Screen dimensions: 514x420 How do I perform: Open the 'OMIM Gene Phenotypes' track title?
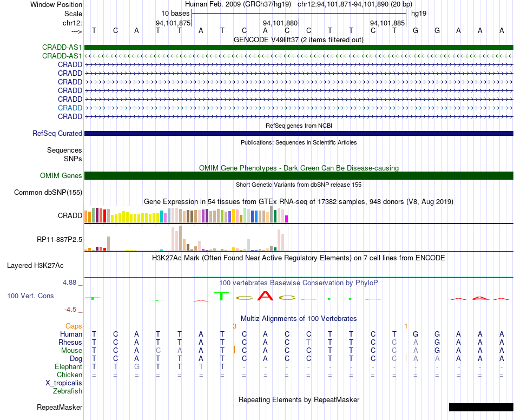299,168
